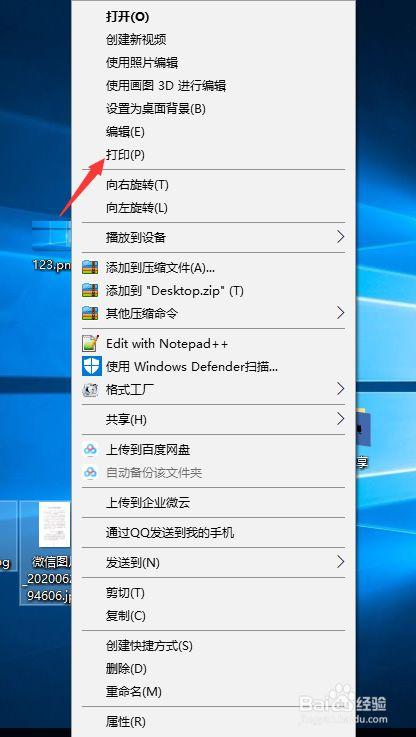Click the Baidu Netdisk icon beside 上传到百度网盘
The height and width of the screenshot is (737, 416).
click(x=90, y=450)
